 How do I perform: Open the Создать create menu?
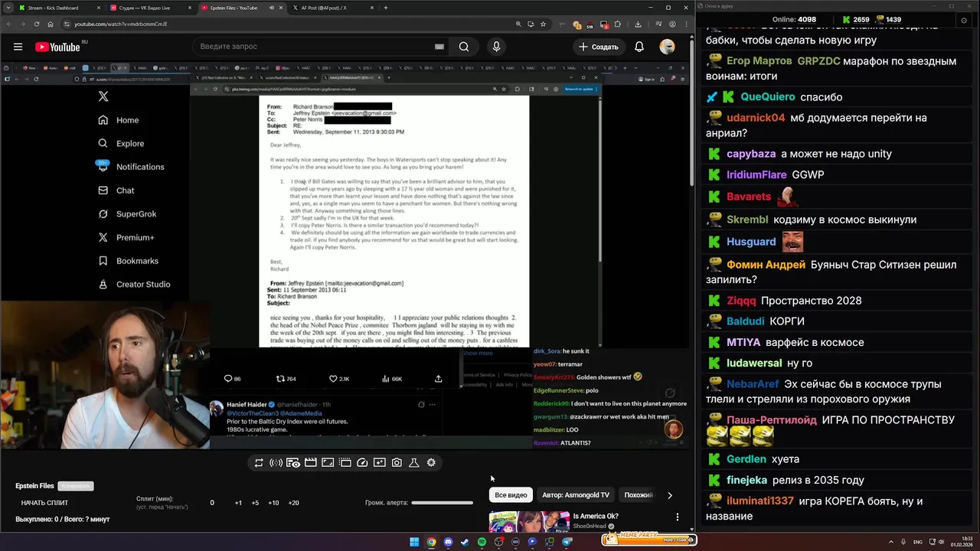click(598, 47)
